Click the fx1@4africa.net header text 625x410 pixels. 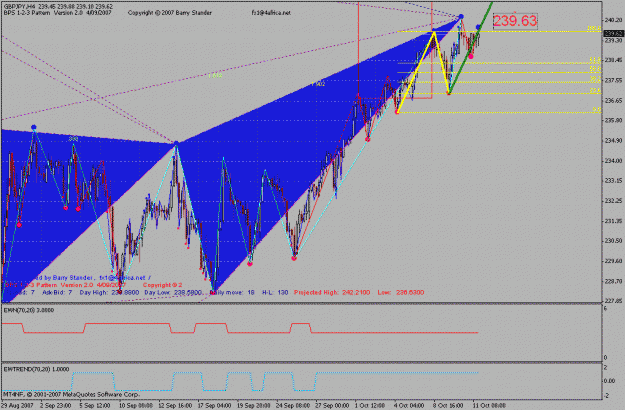271,13
